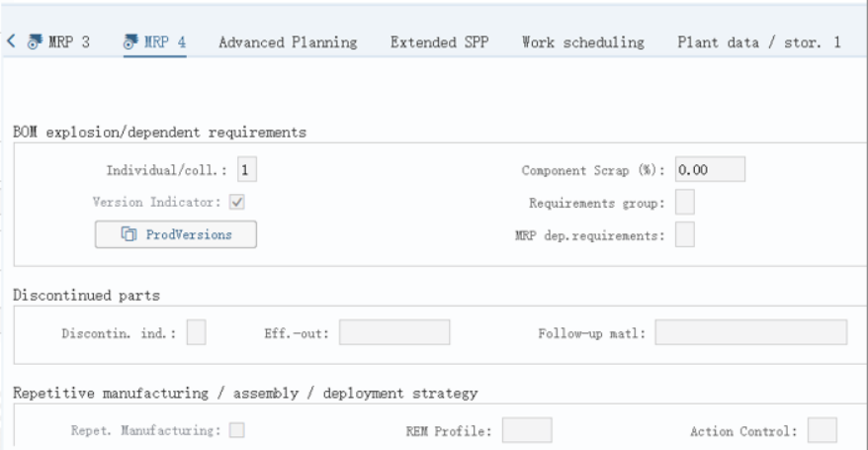
Task: Click the Component Scrap (%) field
Action: pos(710,169)
